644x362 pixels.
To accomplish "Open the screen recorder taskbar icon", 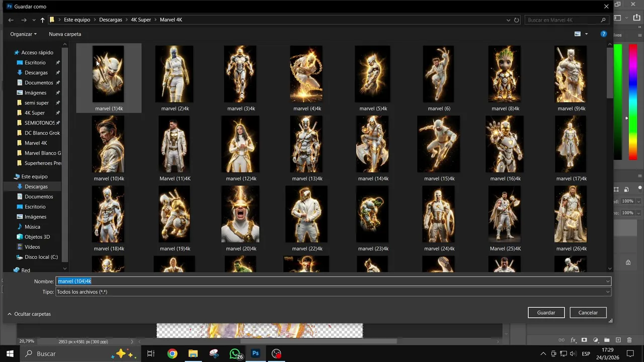I will (x=276, y=353).
